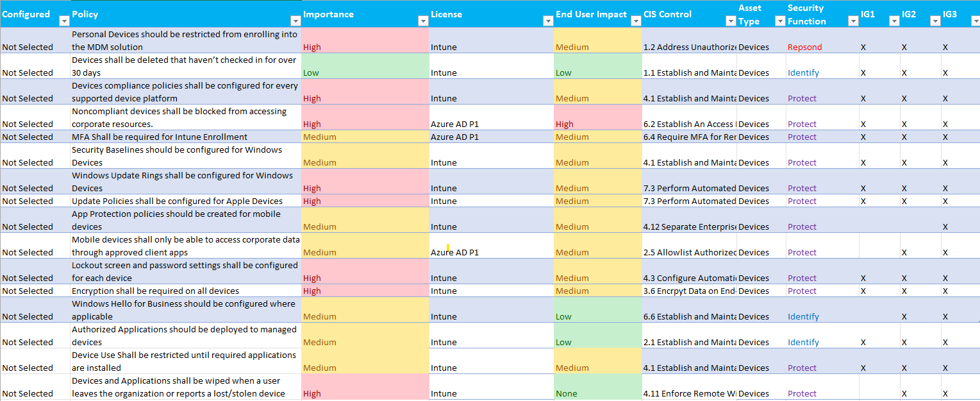Screen dimensions: 980x401
Task: Click the Repsond security function cell
Action: pos(804,47)
